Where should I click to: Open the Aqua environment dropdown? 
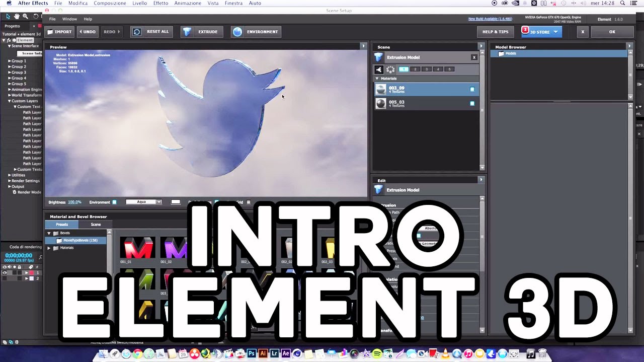click(x=144, y=202)
